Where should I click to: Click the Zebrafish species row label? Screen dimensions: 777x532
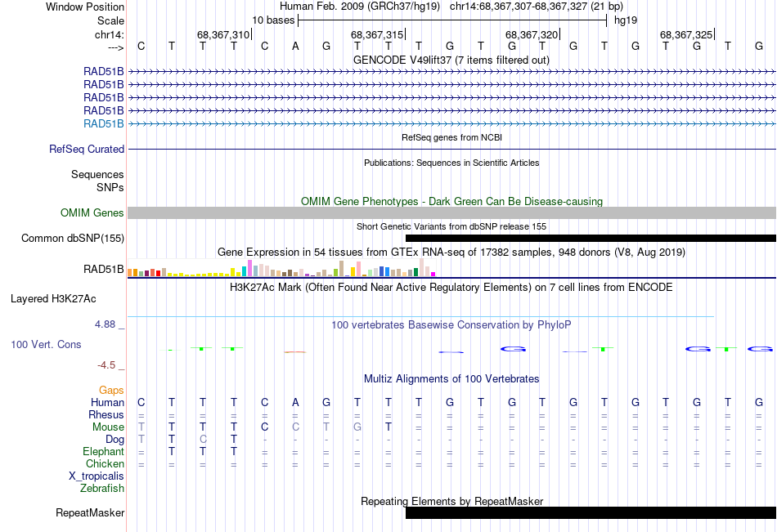tap(102, 489)
